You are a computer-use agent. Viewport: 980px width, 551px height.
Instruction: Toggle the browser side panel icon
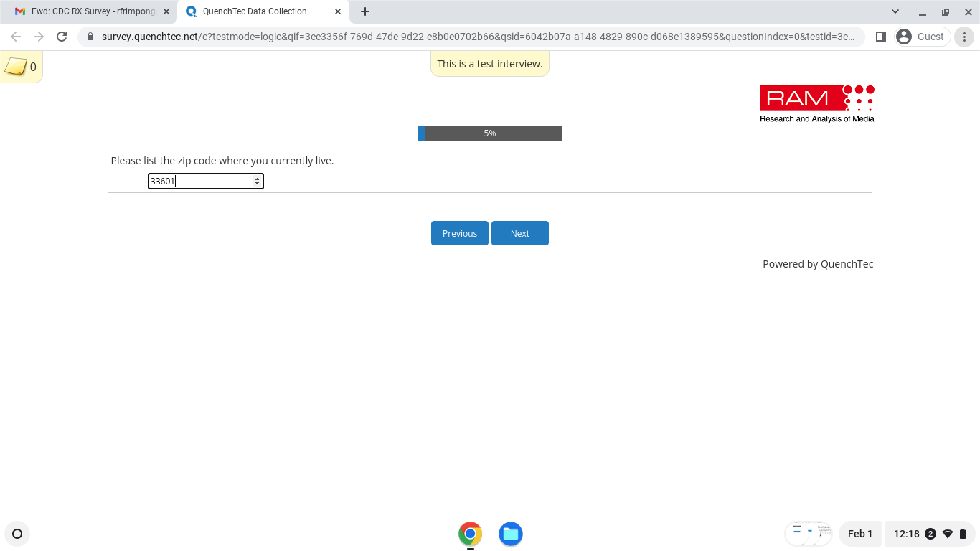881,37
